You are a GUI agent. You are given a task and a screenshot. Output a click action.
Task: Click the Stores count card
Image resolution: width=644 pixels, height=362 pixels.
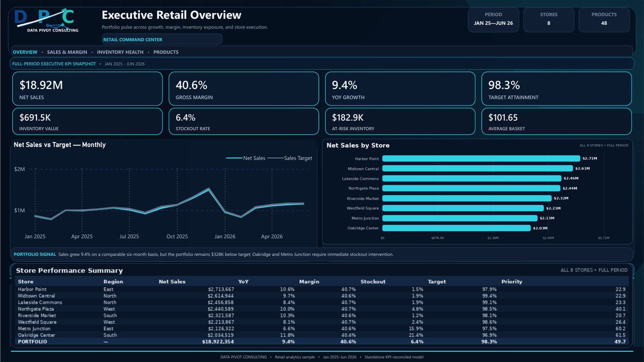click(x=548, y=19)
